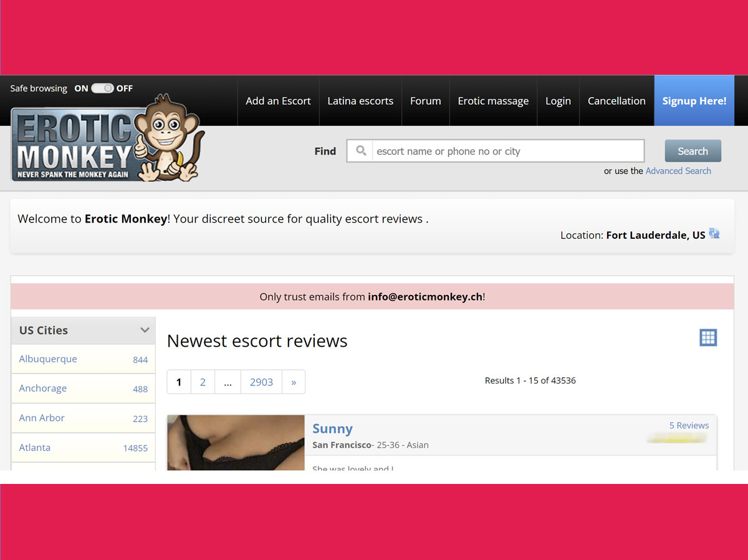Open the Login page
Image resolution: width=748 pixels, height=560 pixels.
click(558, 100)
